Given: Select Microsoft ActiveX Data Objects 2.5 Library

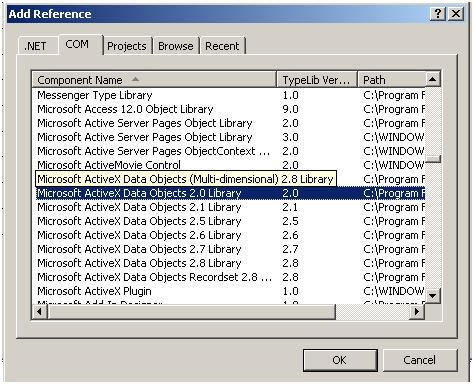Looking at the screenshot, I should point(230,221).
